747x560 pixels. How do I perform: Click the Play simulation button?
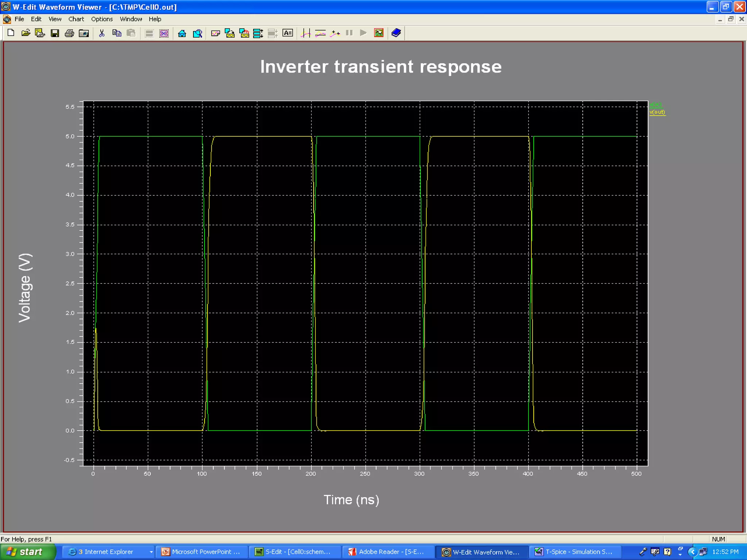point(363,33)
